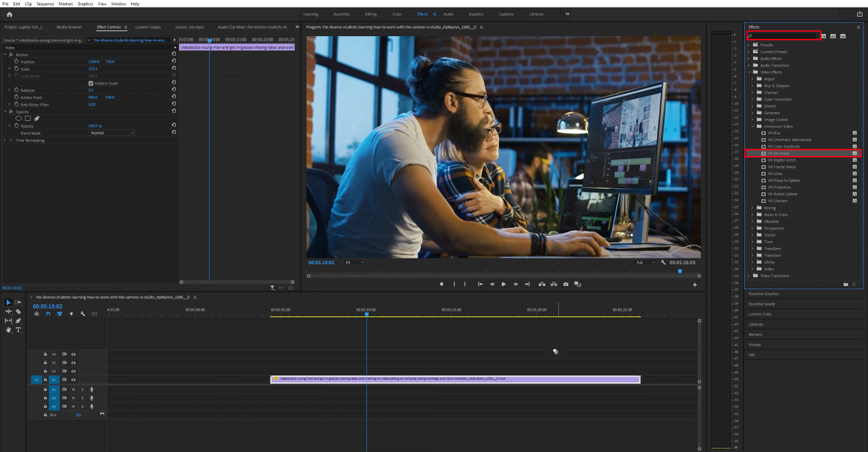The height and width of the screenshot is (452, 868).
Task: Click the Extract button
Action: [x=553, y=284]
